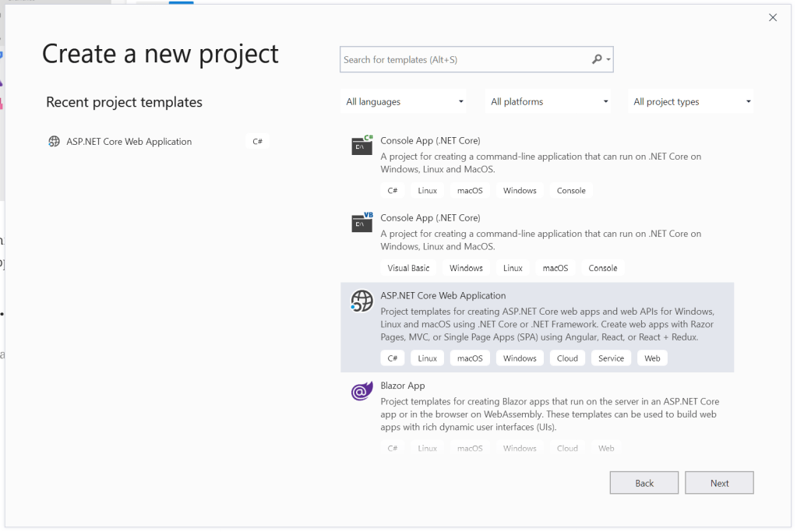
Task: Click the ASP.NET Core icon under Recent project templates
Action: pos(53,141)
